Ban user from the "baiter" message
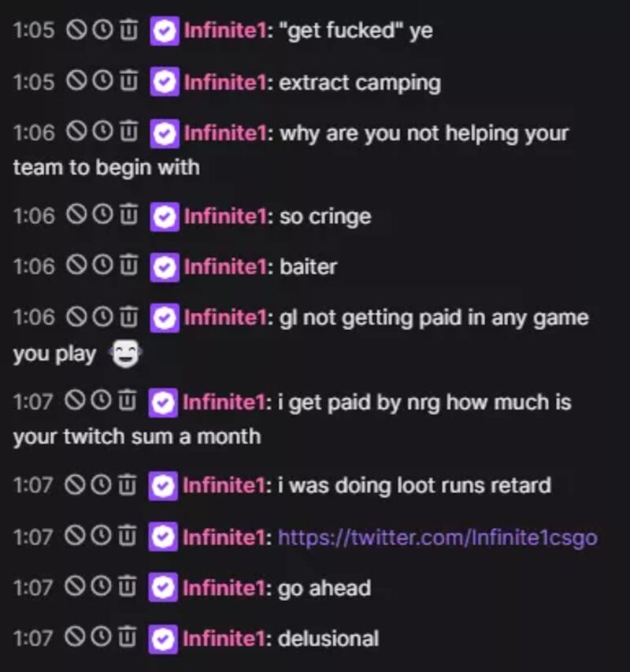The image size is (630, 672). click(76, 266)
